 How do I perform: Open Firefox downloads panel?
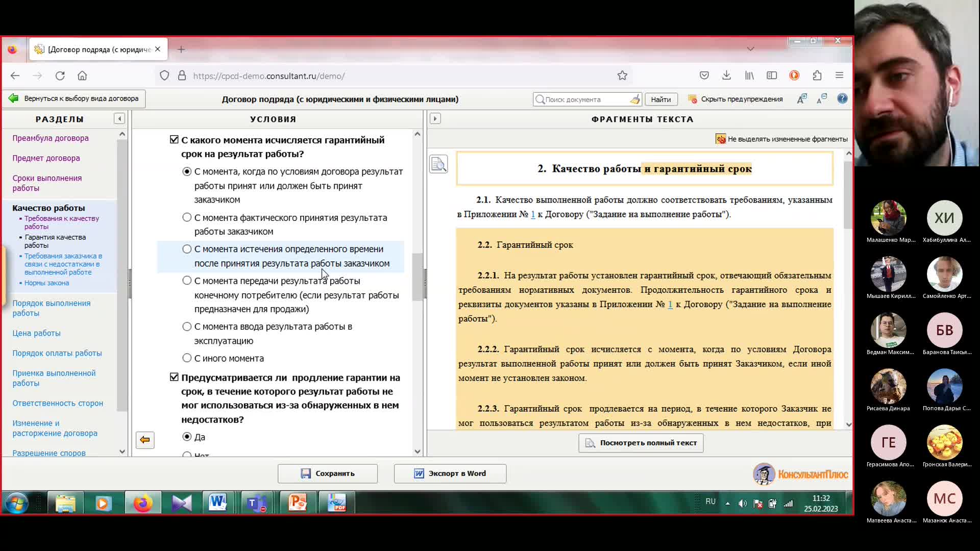(727, 76)
